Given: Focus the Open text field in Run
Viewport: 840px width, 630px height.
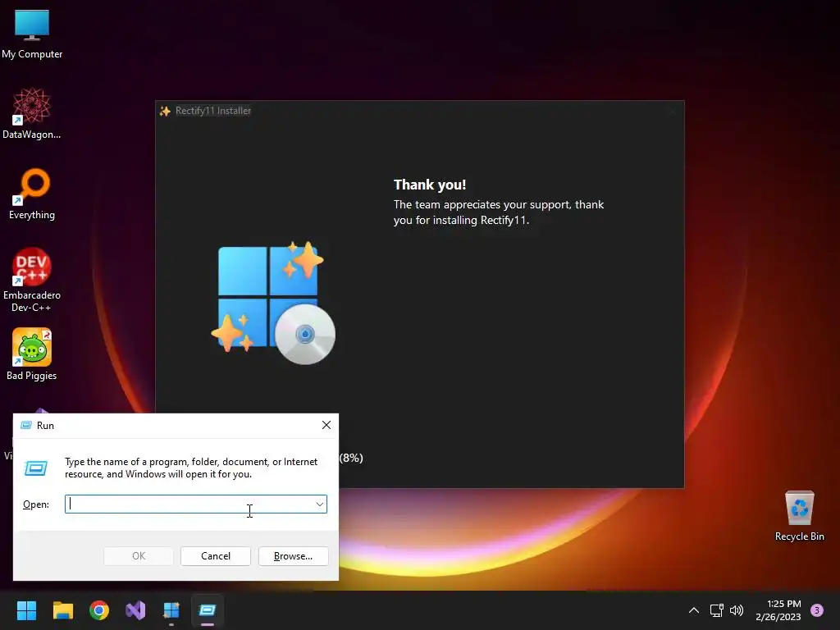Looking at the screenshot, I should pos(189,504).
